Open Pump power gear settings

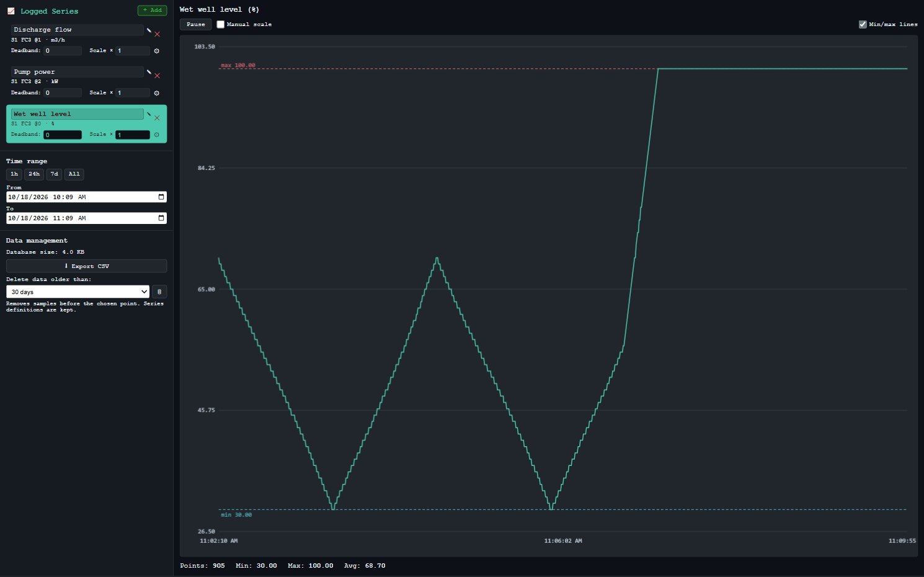pos(156,93)
